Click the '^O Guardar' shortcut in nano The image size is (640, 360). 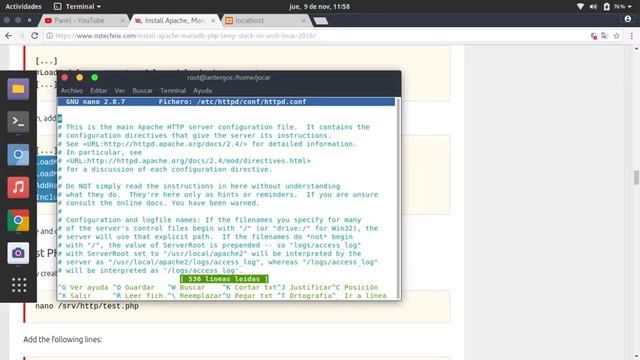point(134,287)
